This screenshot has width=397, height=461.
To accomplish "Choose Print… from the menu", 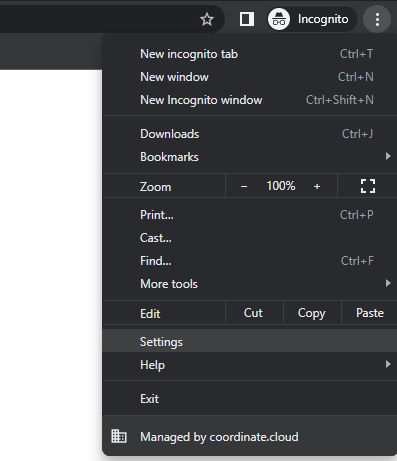I will pyautogui.click(x=250, y=215).
